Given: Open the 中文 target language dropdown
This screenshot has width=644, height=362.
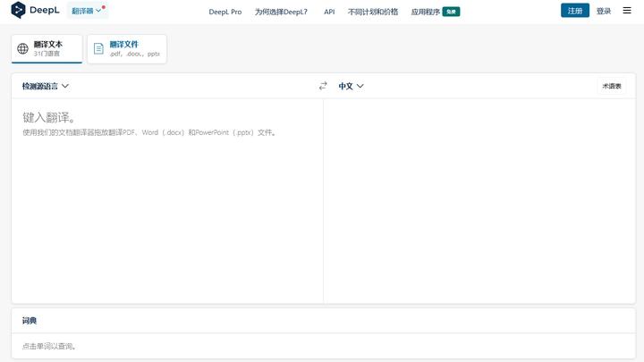Looking at the screenshot, I should (351, 86).
